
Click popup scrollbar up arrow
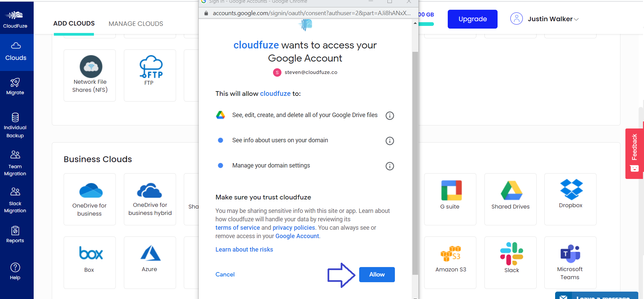(415, 23)
